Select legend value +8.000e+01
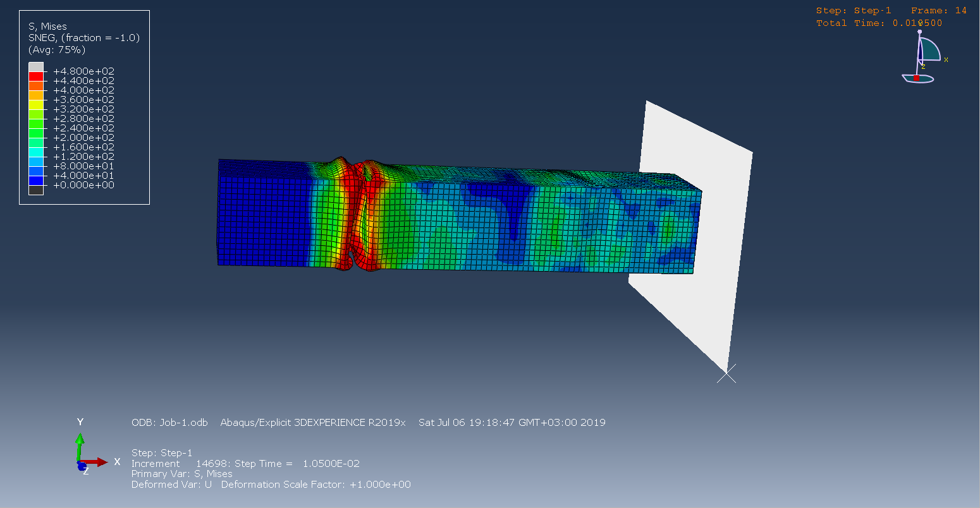 [x=83, y=166]
